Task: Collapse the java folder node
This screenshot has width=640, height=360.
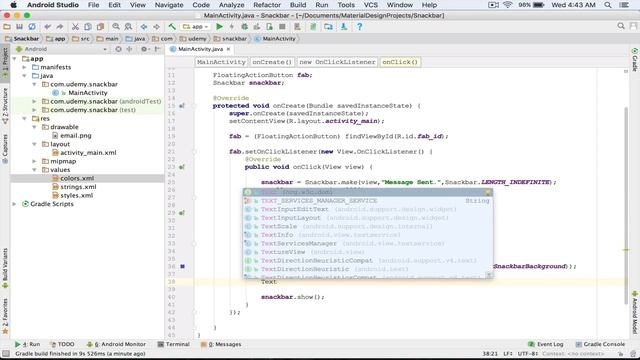Action: coord(24,76)
